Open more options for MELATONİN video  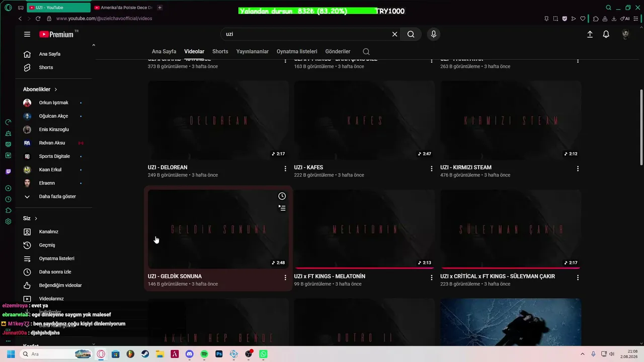click(x=431, y=278)
